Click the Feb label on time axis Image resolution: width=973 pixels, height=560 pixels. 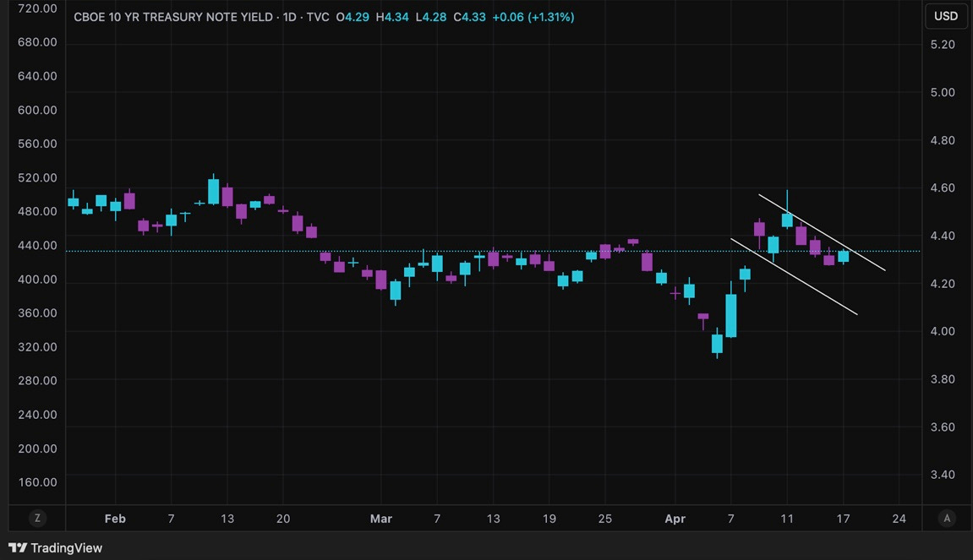pos(115,519)
